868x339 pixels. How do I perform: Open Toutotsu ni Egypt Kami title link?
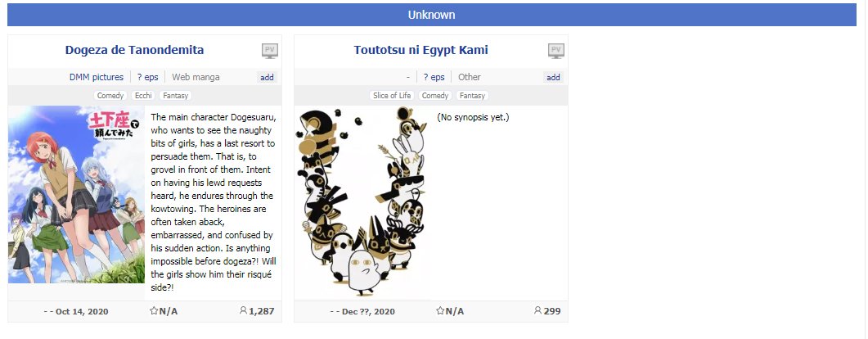pyautogui.click(x=421, y=50)
